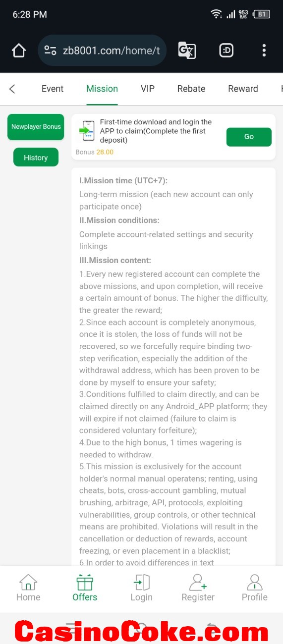Open the tab switcher icon
The height and width of the screenshot is (644, 283).
point(226,51)
